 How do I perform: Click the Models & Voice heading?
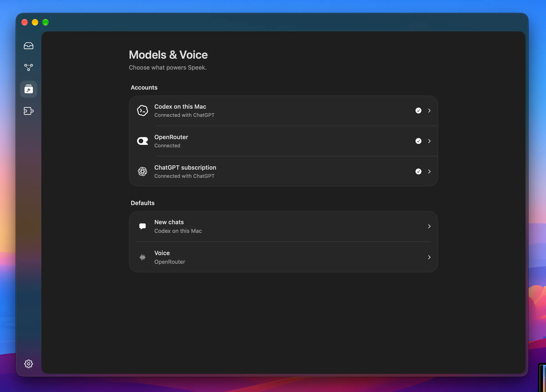click(168, 55)
